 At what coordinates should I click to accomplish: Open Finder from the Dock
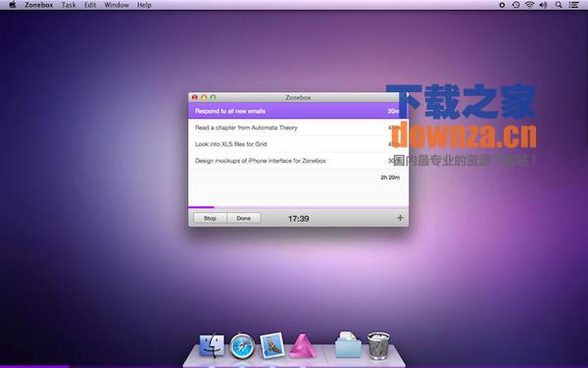click(x=212, y=345)
